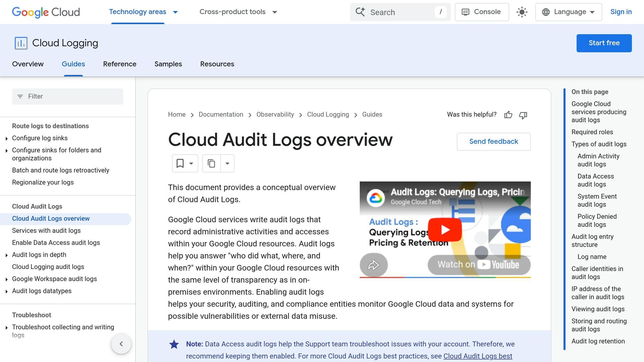Expand Google Workspace audit logs item

[x=7, y=279]
